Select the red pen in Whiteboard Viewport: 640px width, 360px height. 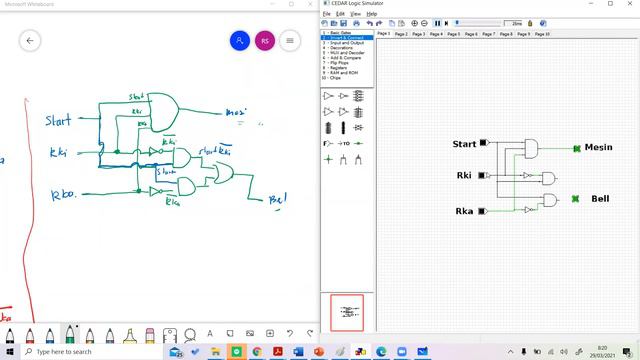(30, 336)
